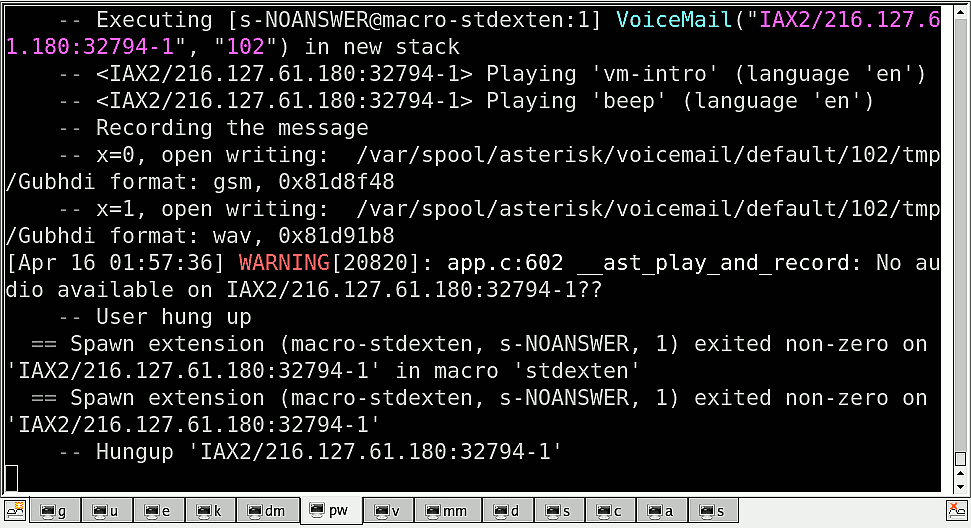Activate the "dm" session tab
This screenshot has height=528, width=971.
click(x=268, y=511)
